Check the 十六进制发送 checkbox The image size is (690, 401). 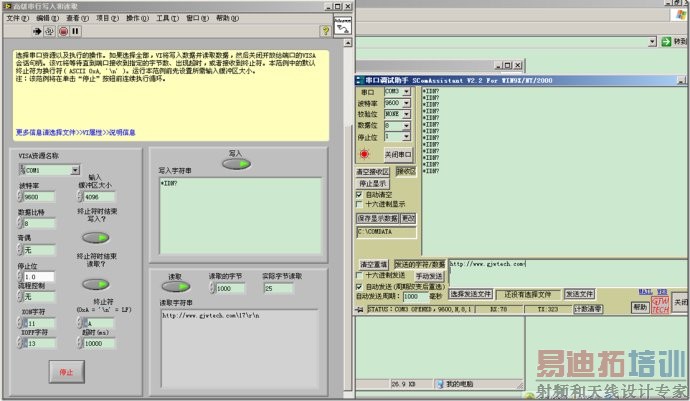tap(359, 276)
